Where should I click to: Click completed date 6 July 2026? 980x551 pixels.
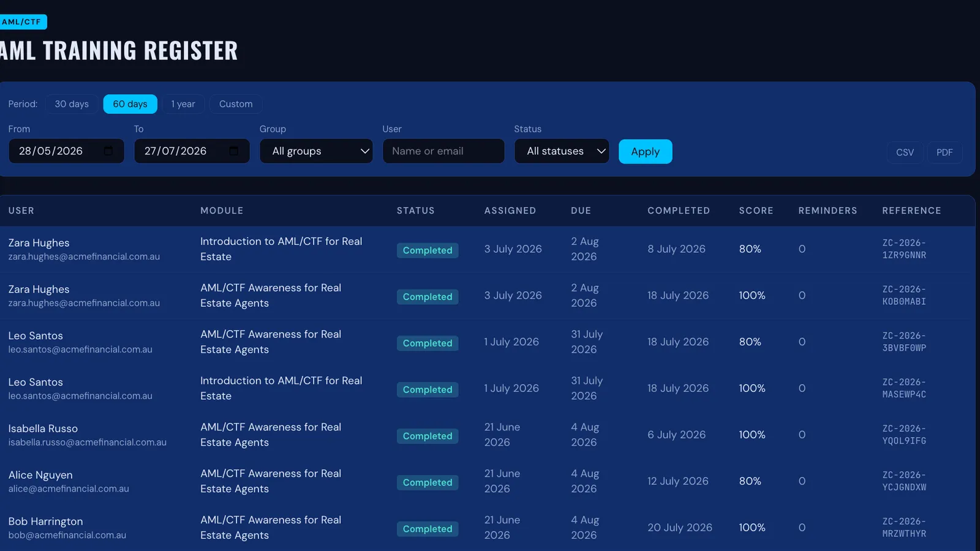click(x=676, y=435)
